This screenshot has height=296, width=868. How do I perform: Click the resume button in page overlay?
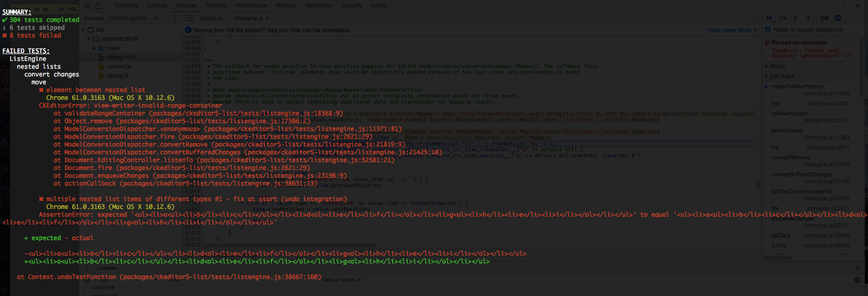(x=61, y=9)
